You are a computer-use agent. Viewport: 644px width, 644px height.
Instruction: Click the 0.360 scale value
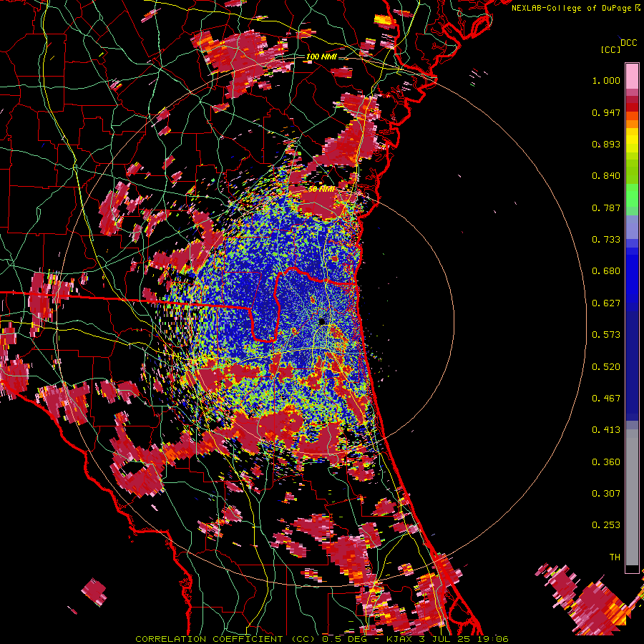click(606, 462)
